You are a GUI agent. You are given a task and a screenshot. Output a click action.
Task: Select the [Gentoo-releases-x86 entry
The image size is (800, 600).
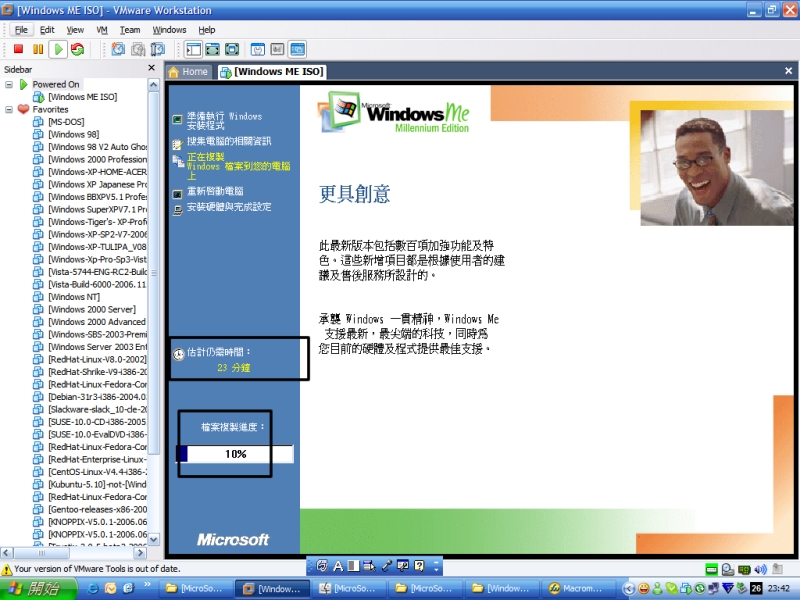[x=97, y=509]
